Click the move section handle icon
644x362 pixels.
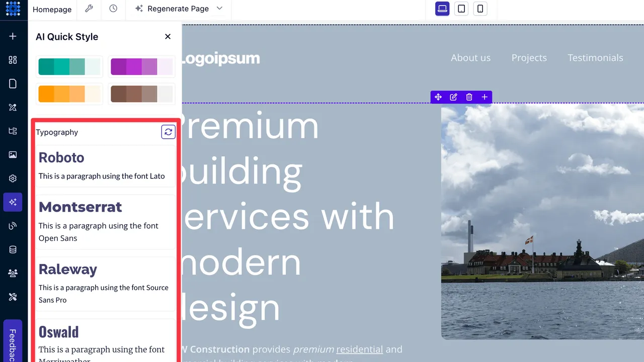(438, 97)
